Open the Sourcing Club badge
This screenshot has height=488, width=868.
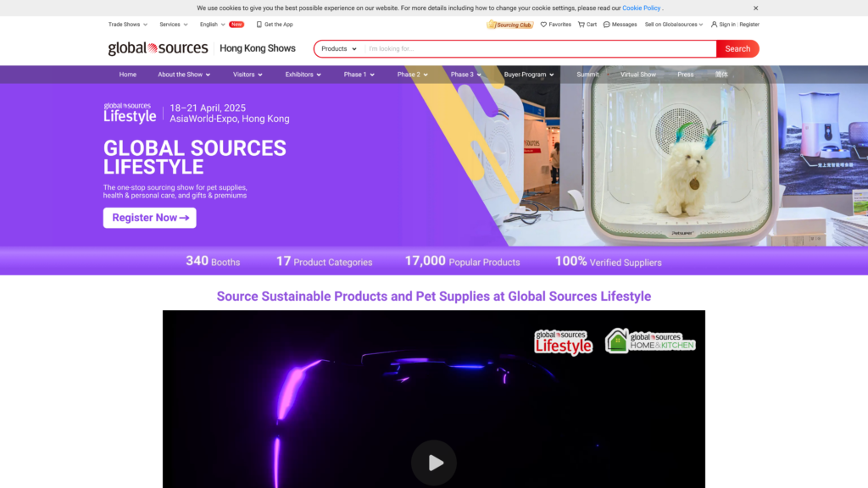tap(509, 25)
